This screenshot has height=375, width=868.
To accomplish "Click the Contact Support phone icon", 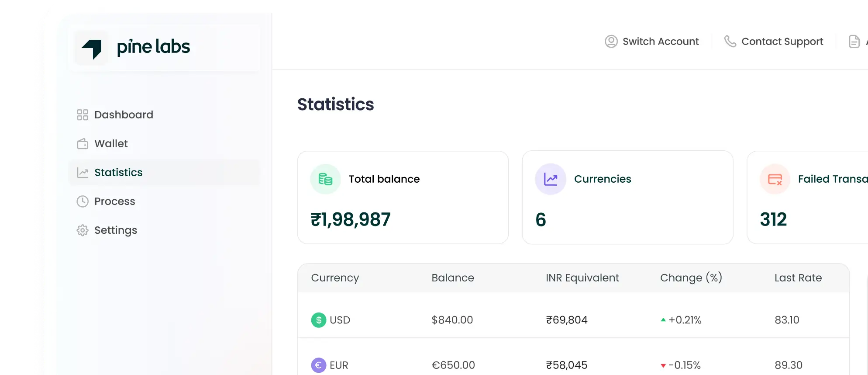I will [730, 42].
